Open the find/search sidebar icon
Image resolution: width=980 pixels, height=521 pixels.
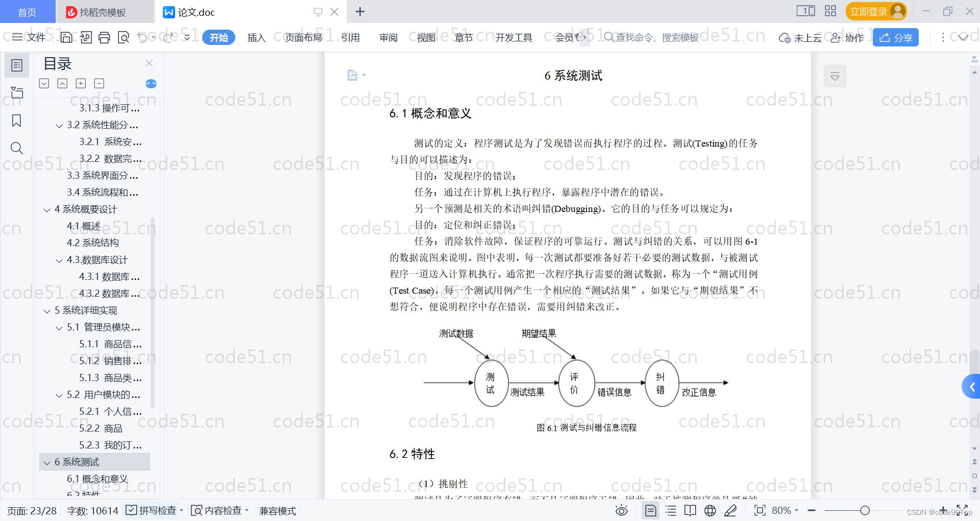pos(17,148)
